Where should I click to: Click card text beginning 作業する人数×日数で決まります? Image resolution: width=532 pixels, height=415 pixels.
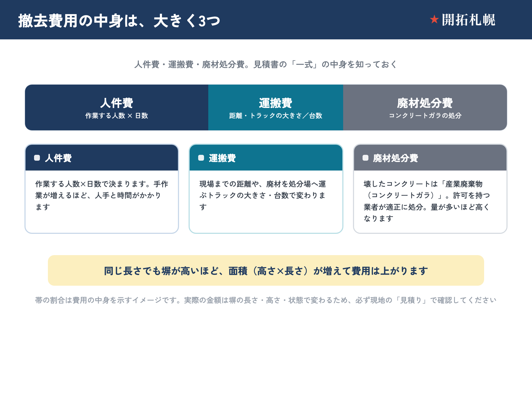102,196
